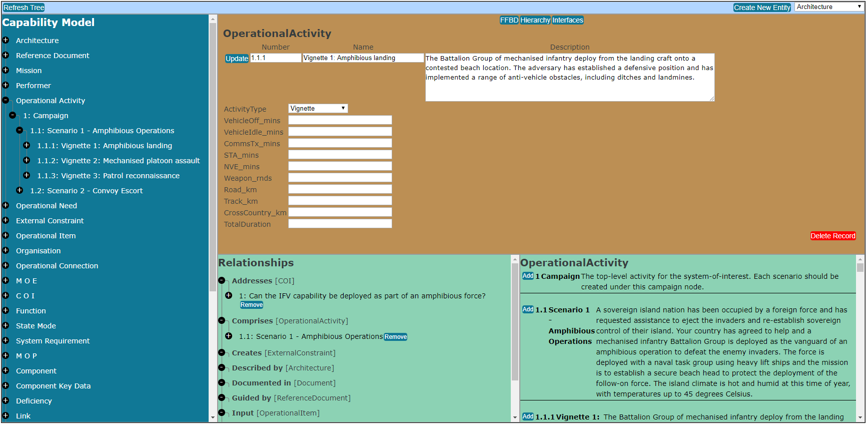Screen dimensions: 868x424
Task: Expand the Operational Item node
Action: click(x=6, y=235)
